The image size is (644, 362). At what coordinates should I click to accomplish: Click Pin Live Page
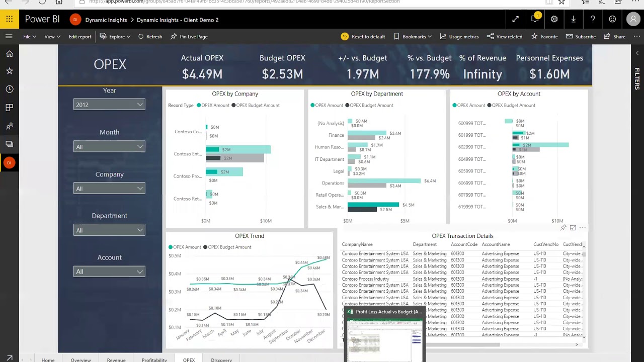coord(189,37)
